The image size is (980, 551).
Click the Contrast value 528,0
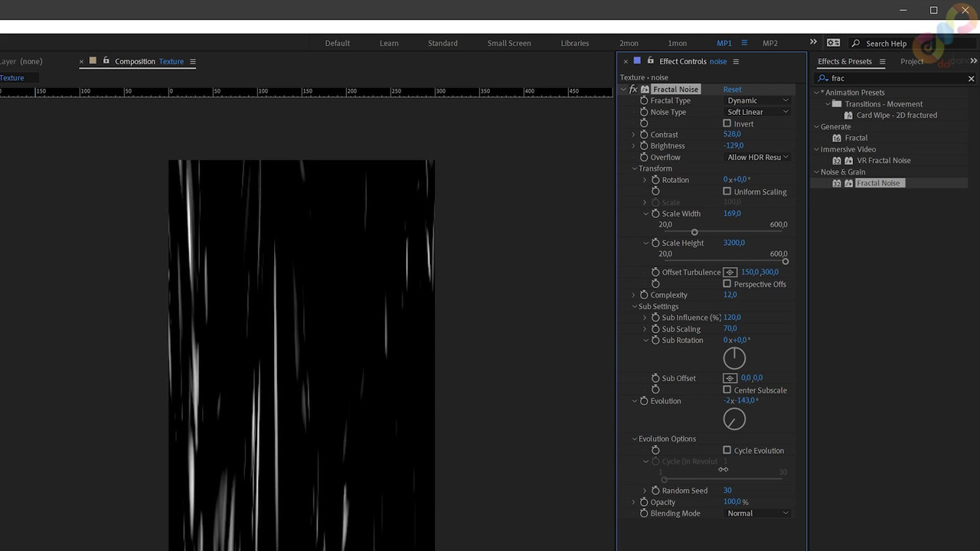(732, 135)
